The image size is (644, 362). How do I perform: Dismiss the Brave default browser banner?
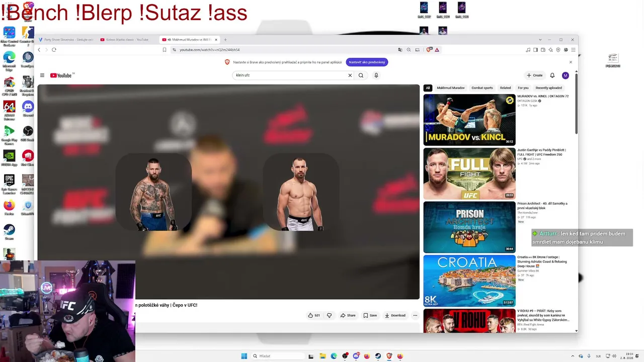pos(571,62)
